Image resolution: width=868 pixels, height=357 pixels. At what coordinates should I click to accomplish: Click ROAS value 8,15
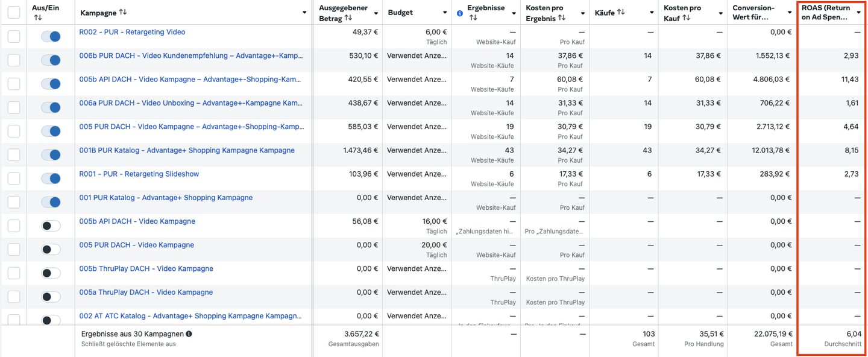[x=852, y=150]
